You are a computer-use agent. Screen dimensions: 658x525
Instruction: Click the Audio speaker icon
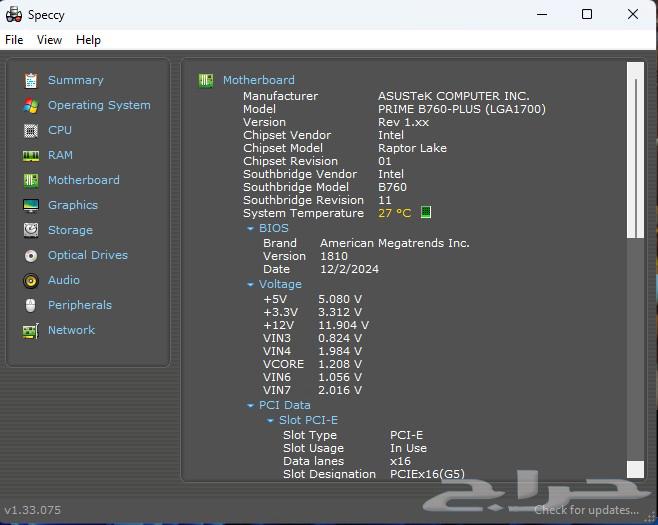(31, 280)
